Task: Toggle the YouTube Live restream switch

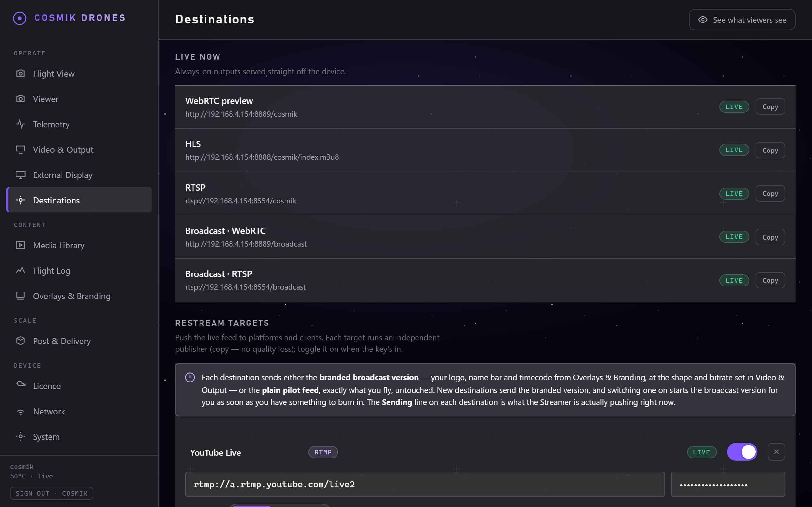Action: [x=742, y=452]
